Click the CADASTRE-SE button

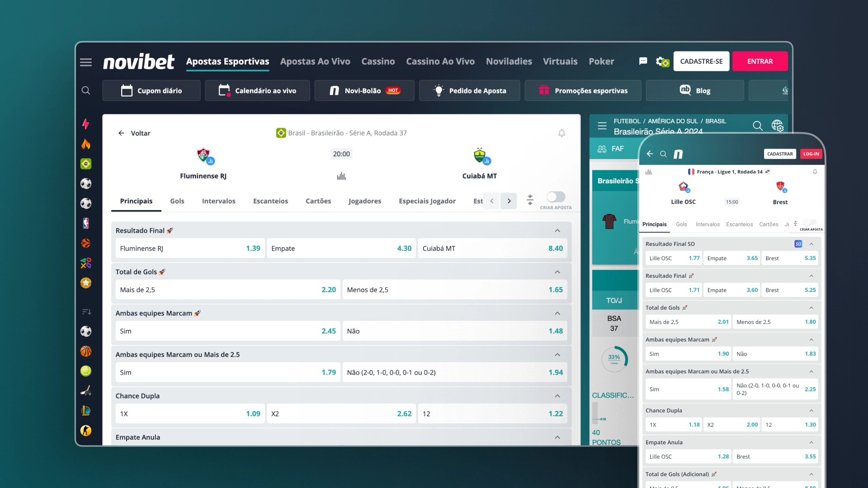(x=701, y=61)
